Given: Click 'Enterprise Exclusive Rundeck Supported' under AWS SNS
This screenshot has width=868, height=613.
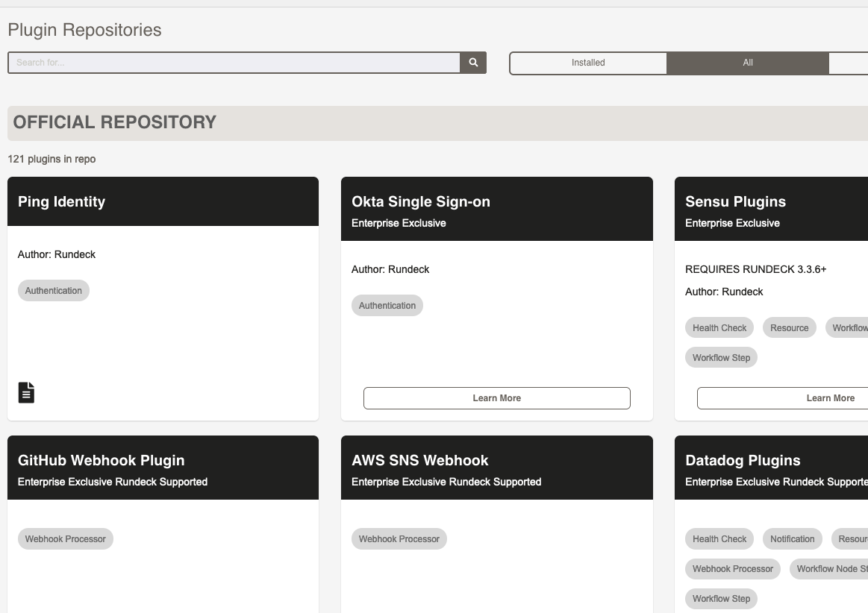Looking at the screenshot, I should pyautogui.click(x=446, y=482).
